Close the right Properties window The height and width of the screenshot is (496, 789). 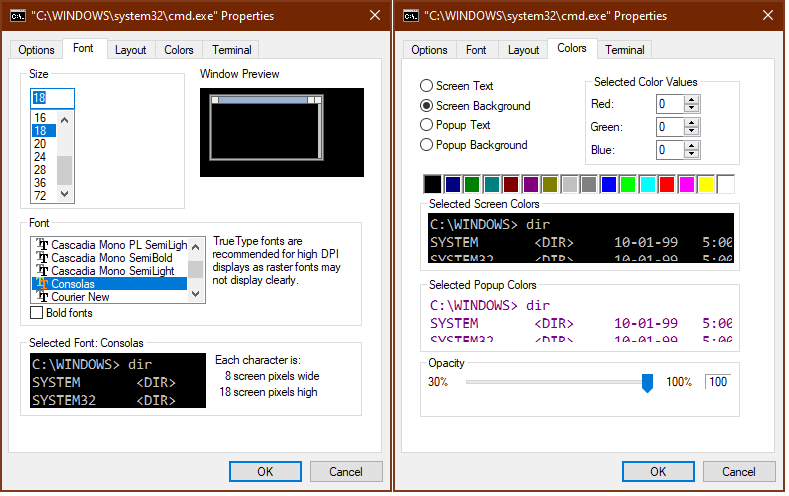point(768,16)
